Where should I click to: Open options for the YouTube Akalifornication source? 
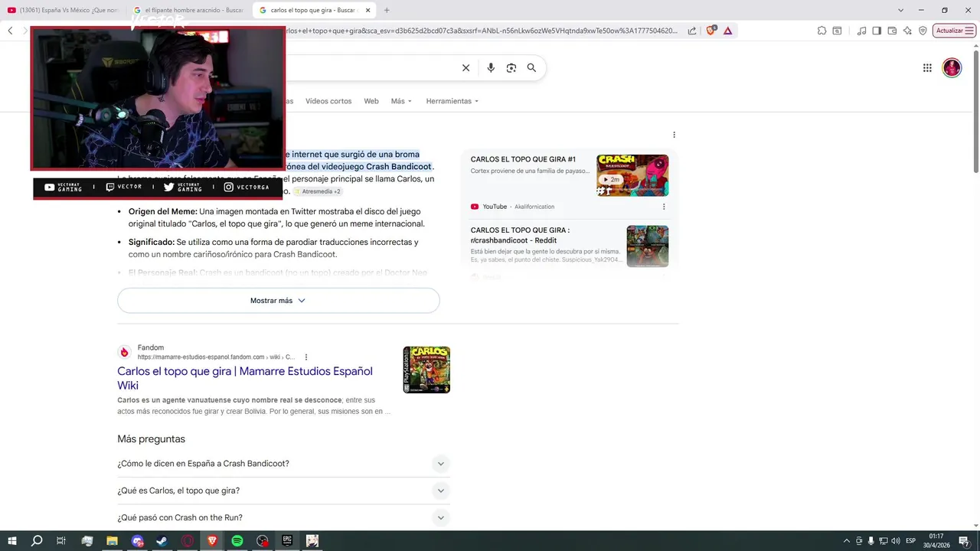coord(664,207)
